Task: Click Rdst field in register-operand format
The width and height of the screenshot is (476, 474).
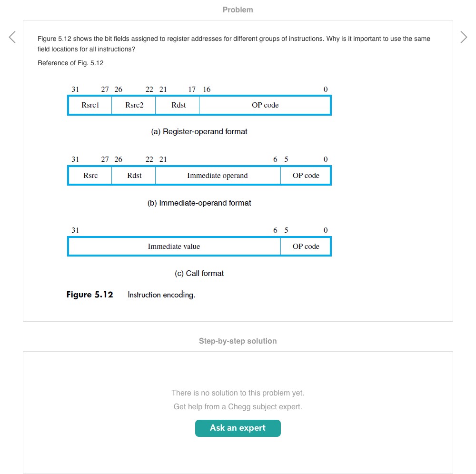Action: pyautogui.click(x=178, y=105)
